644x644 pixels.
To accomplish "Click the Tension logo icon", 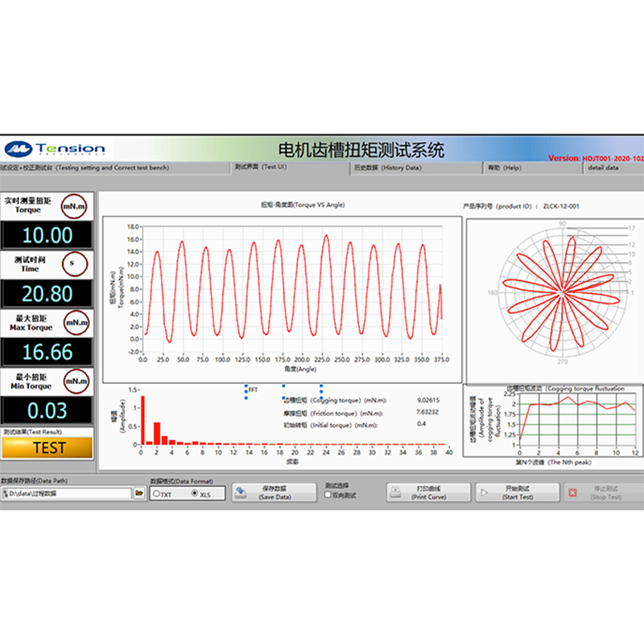I will 17,149.
